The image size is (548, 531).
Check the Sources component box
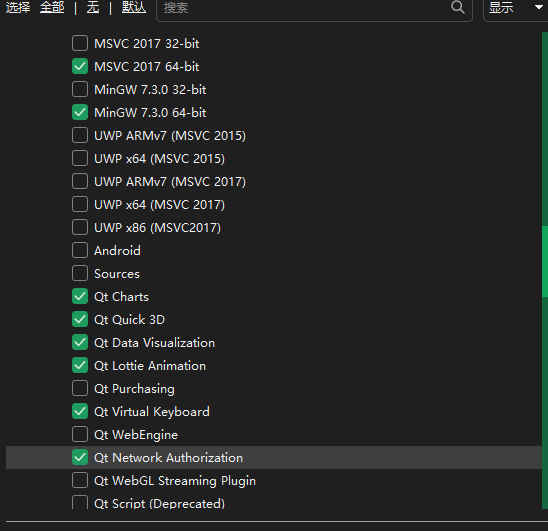pos(80,273)
